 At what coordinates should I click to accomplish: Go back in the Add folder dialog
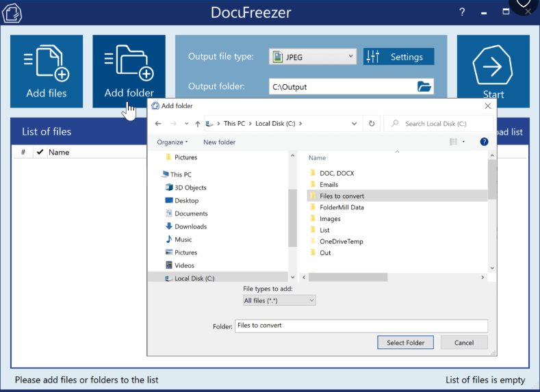point(158,124)
